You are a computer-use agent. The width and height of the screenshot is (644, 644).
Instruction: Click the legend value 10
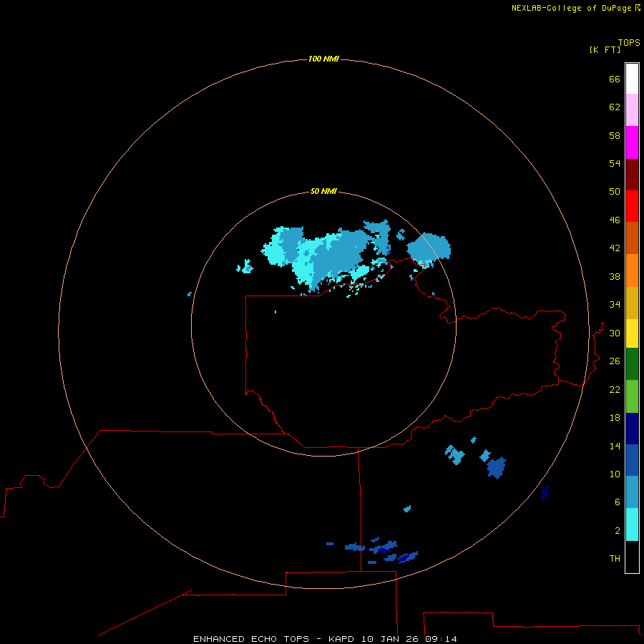pyautogui.click(x=615, y=474)
